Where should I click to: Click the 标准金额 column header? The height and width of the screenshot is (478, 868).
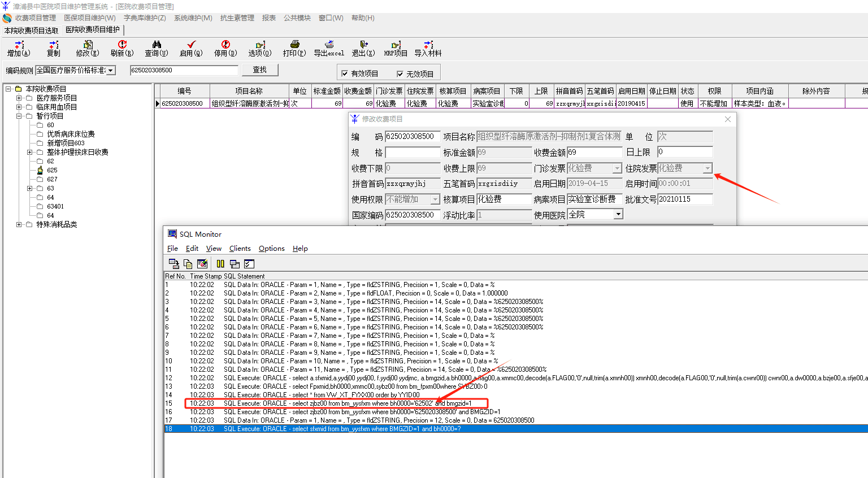tap(327, 91)
